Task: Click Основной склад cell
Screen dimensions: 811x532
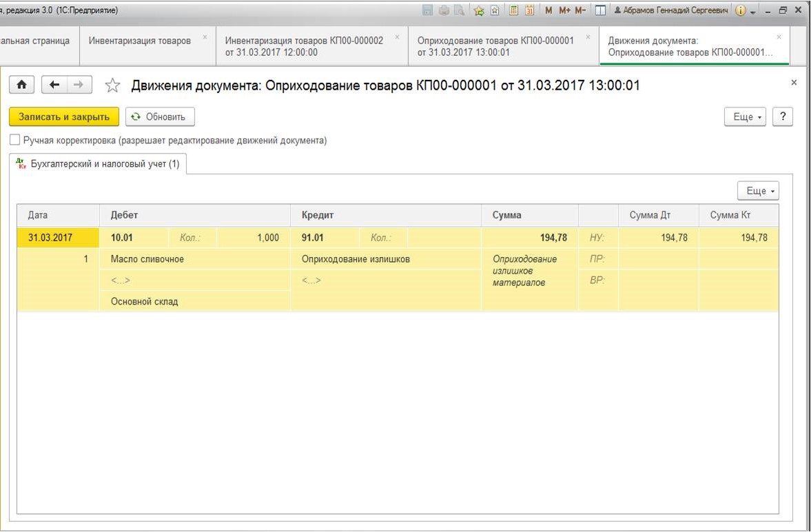Action: point(195,301)
